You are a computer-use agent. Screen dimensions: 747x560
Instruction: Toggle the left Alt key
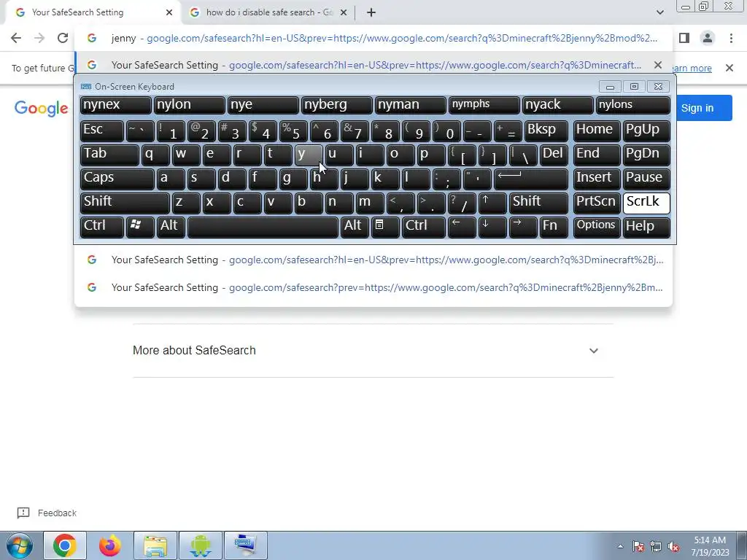pyautogui.click(x=172, y=227)
